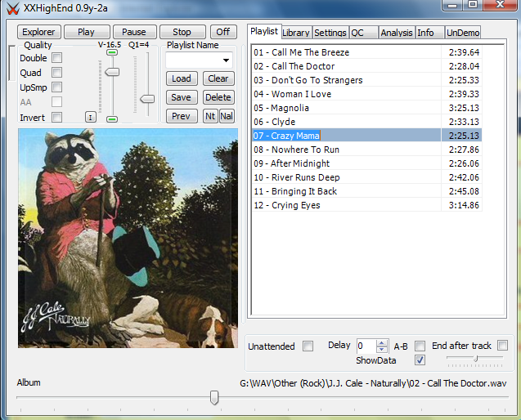The image size is (521, 420).
Task: Click the Q1 slider handle
Action: pos(147,99)
